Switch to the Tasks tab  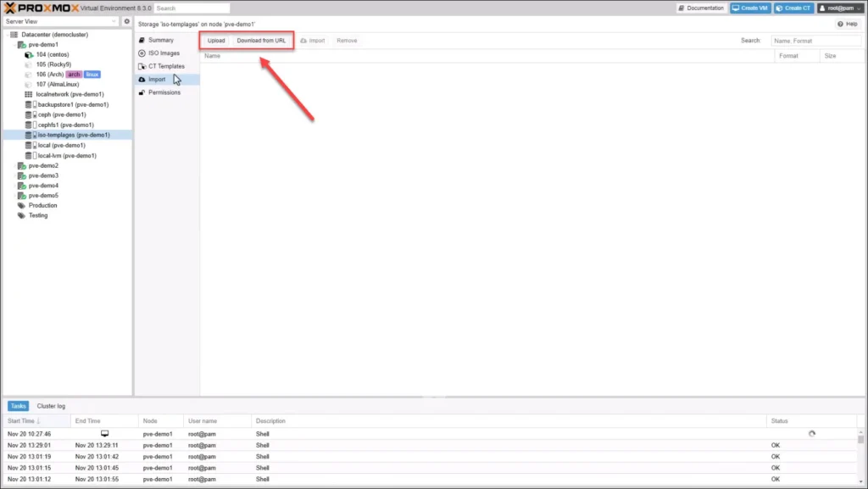tap(18, 406)
